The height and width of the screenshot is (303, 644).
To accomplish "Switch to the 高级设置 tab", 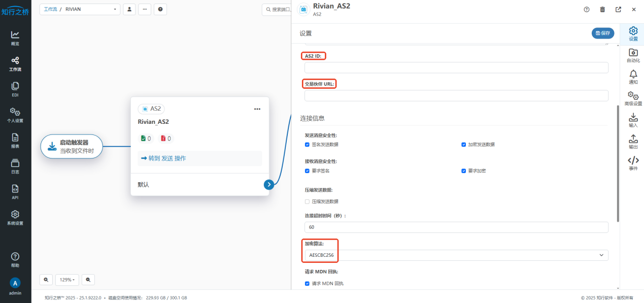I will click(x=633, y=98).
